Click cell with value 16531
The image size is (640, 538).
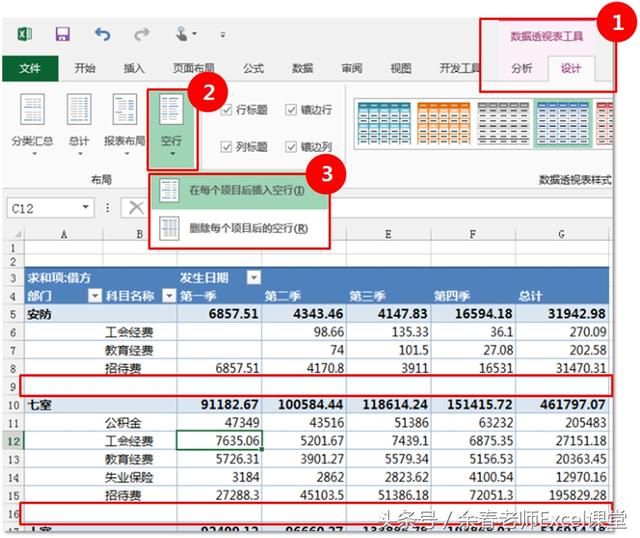[x=473, y=368]
